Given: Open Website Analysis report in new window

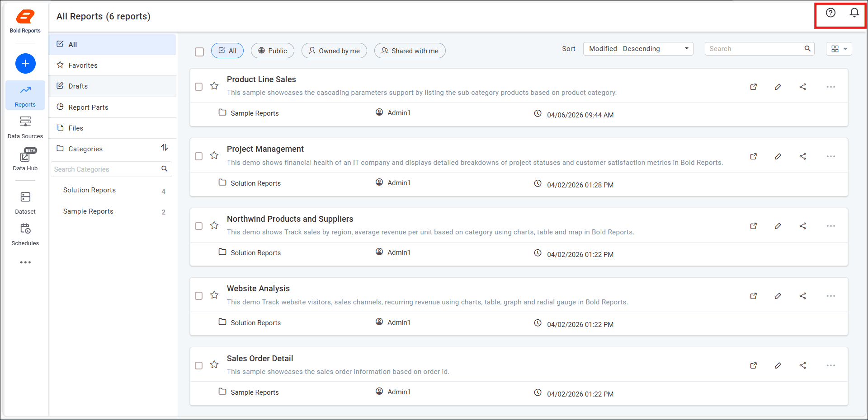Looking at the screenshot, I should [753, 296].
